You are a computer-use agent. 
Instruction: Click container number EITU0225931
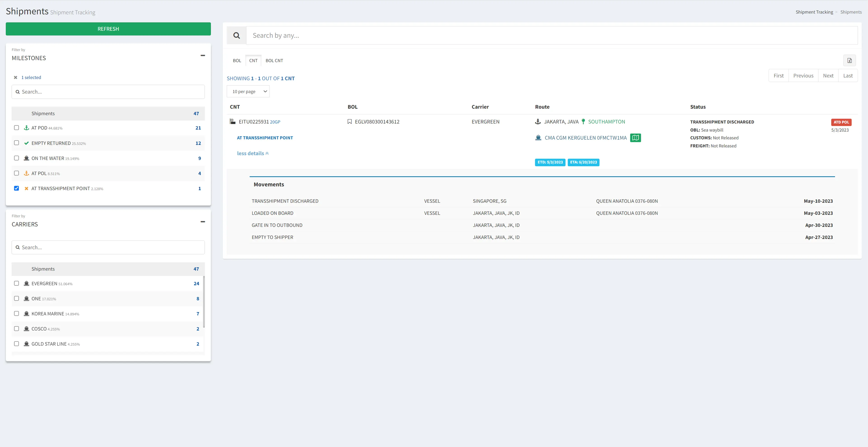[254, 122]
